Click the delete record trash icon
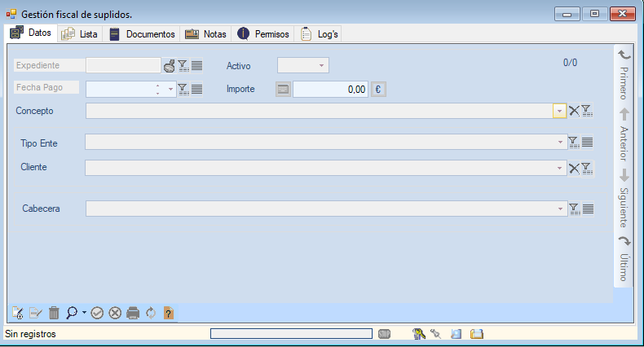The image size is (644, 347). point(54,313)
